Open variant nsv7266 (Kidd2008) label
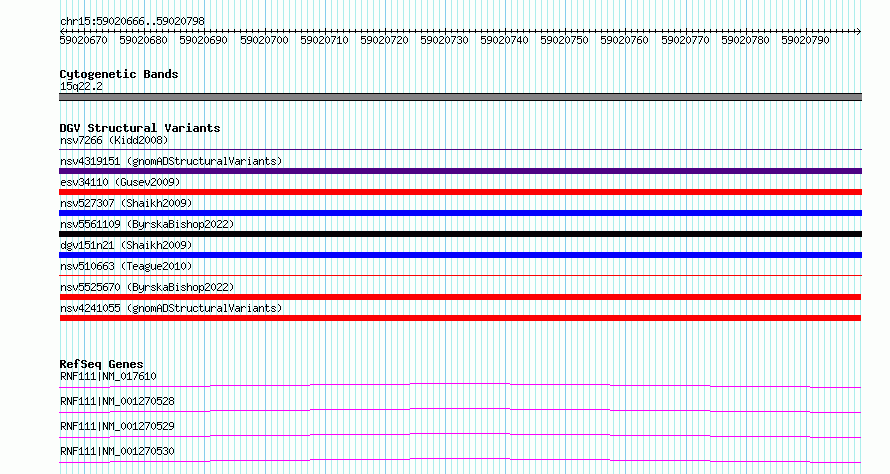 click(x=114, y=140)
